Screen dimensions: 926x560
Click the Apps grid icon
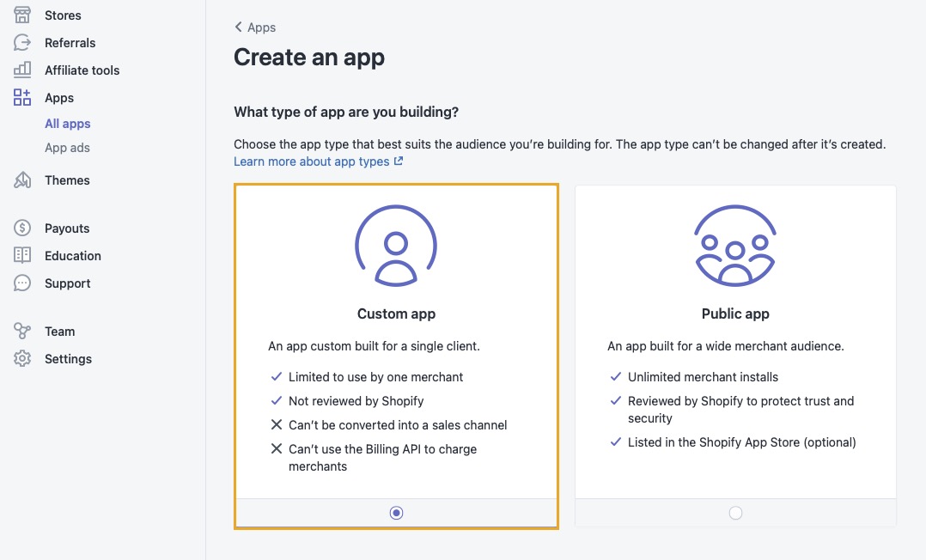coord(22,98)
